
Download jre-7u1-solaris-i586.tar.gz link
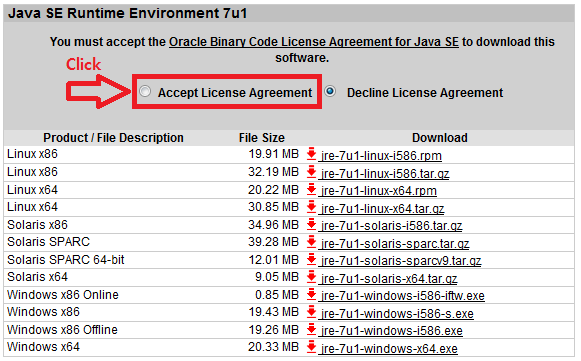pos(392,226)
